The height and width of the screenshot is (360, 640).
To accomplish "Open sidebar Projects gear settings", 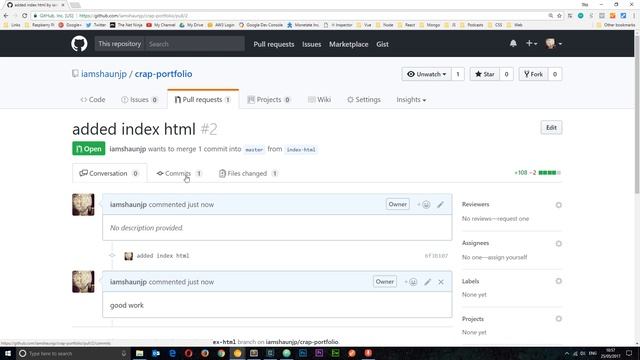I will 558,319.
